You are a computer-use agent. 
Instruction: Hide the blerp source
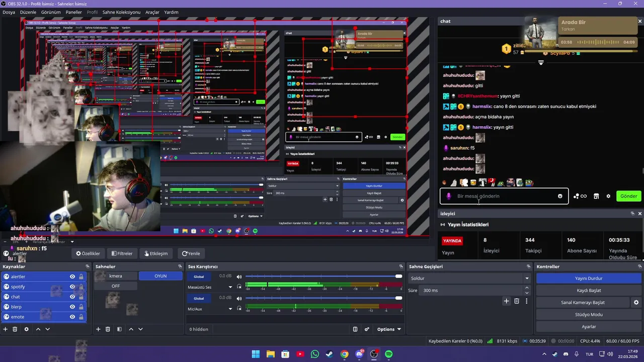[x=72, y=307]
